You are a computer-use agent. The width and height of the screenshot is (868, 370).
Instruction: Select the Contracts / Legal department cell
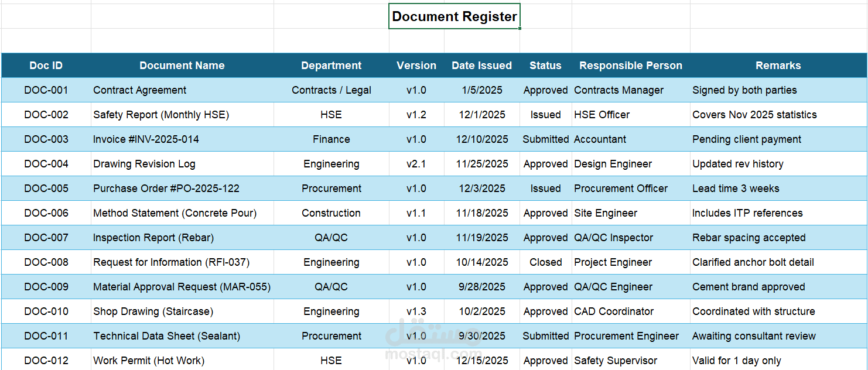click(332, 90)
